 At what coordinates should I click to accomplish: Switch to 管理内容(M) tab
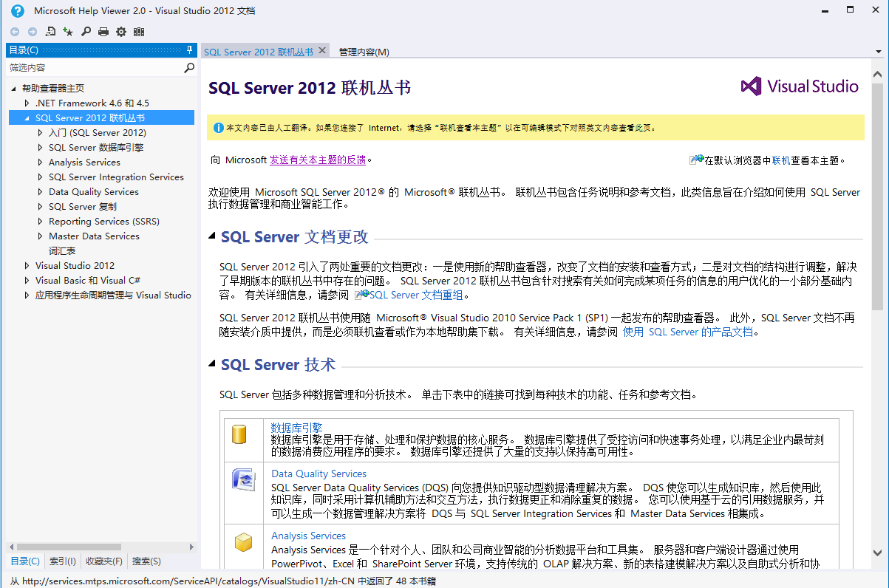click(x=364, y=52)
